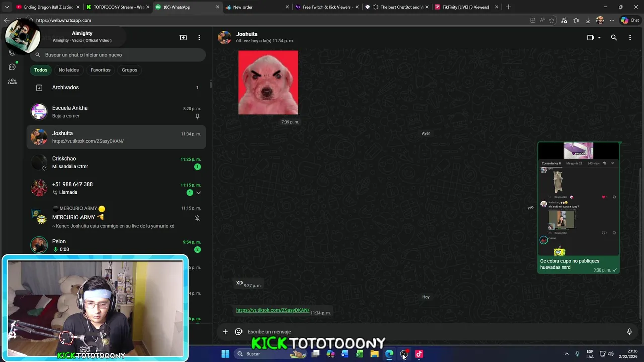Open a new browser tab

508,7
